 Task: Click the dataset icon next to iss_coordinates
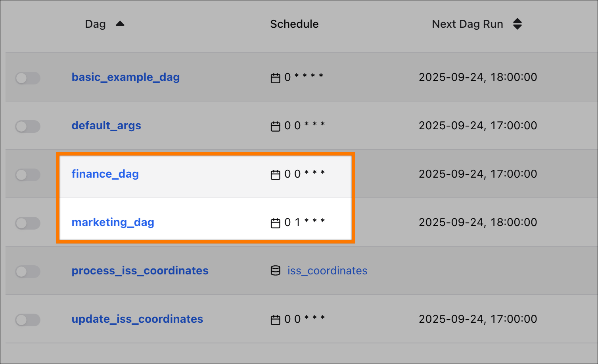[x=275, y=271]
